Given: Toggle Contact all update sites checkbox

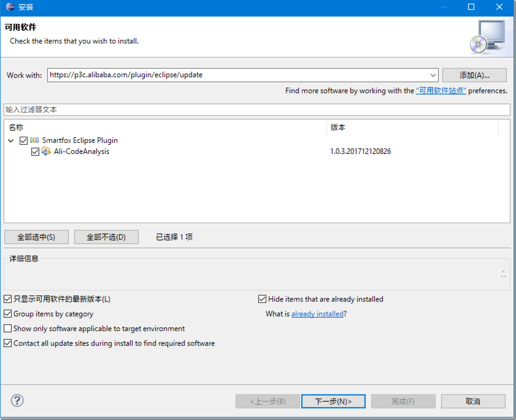Looking at the screenshot, I should coord(8,343).
